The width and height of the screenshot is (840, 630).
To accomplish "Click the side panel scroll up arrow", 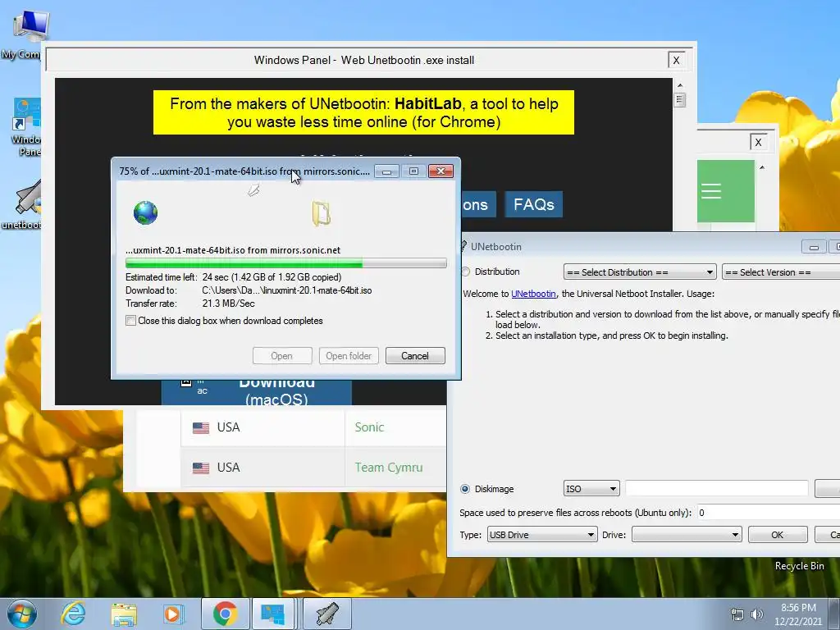I will [762, 167].
